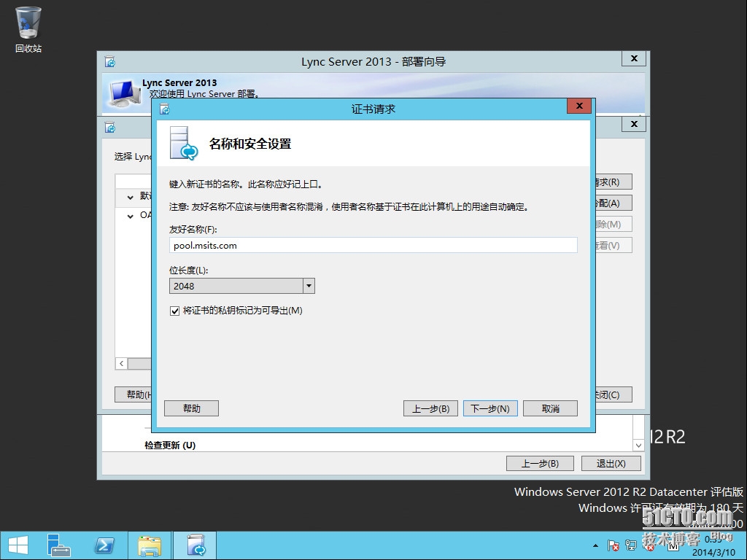
Task: Open the Recycle Bin desktop icon
Action: coord(28,29)
